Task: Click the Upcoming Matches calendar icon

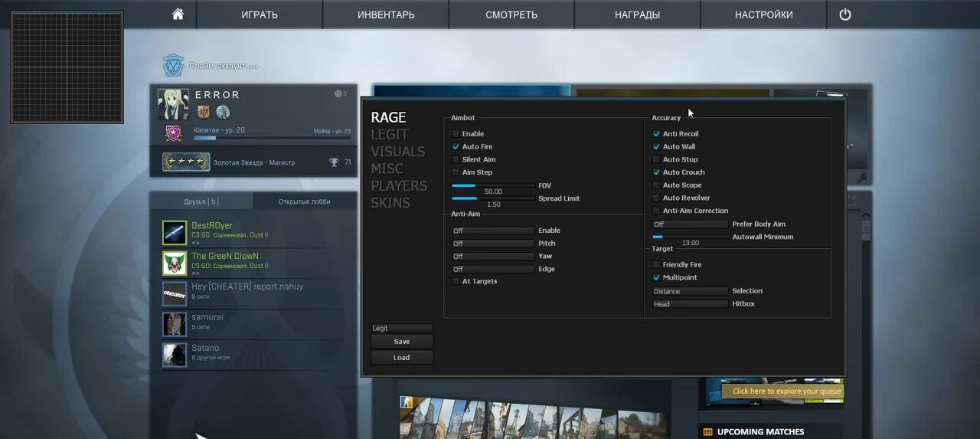Action: [707, 432]
